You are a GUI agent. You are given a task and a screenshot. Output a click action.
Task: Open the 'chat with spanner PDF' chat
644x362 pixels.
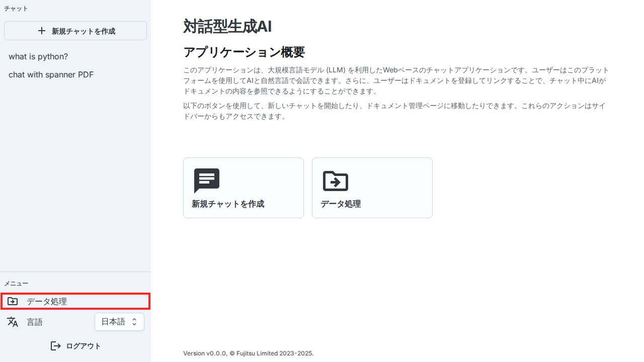click(x=51, y=74)
